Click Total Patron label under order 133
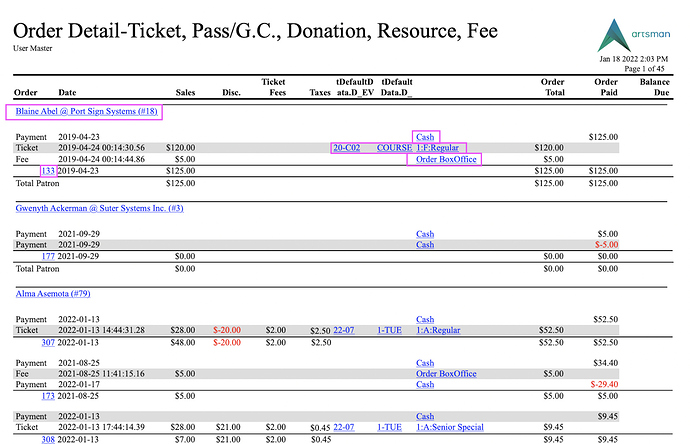 pos(37,183)
